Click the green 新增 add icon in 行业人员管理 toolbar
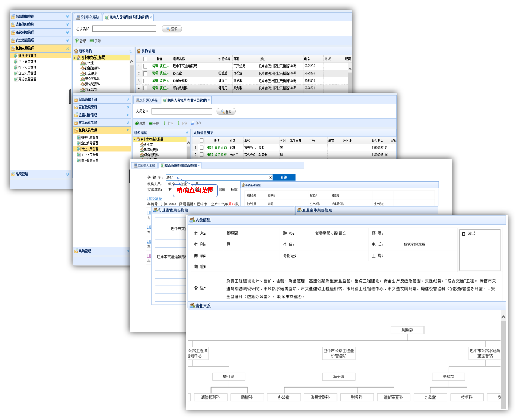Viewport: 518px width, 420px height. tap(137, 124)
